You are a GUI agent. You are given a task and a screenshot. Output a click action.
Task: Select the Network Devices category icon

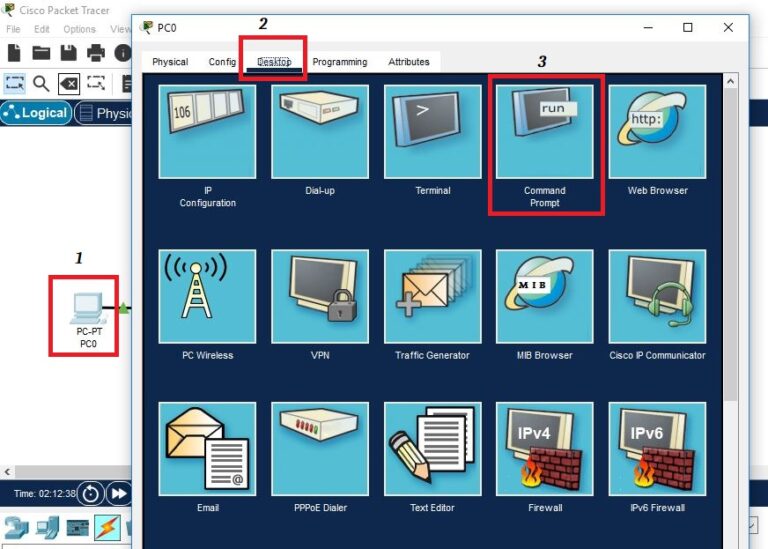click(x=16, y=528)
